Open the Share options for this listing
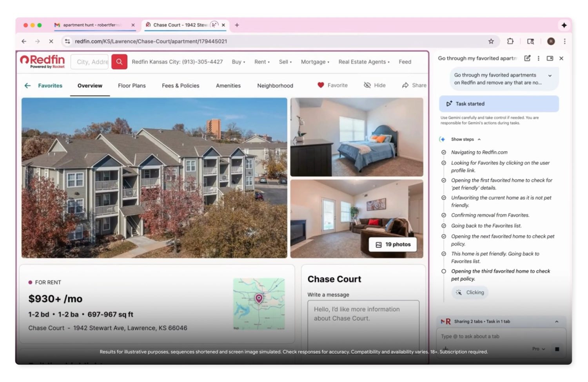 [414, 85]
